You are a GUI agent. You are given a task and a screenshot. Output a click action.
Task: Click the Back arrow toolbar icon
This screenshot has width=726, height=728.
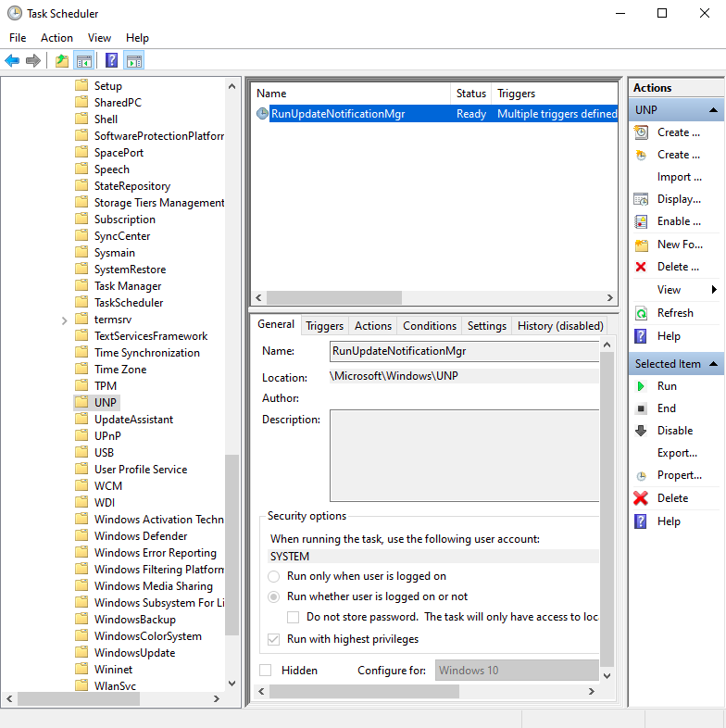tap(12, 61)
